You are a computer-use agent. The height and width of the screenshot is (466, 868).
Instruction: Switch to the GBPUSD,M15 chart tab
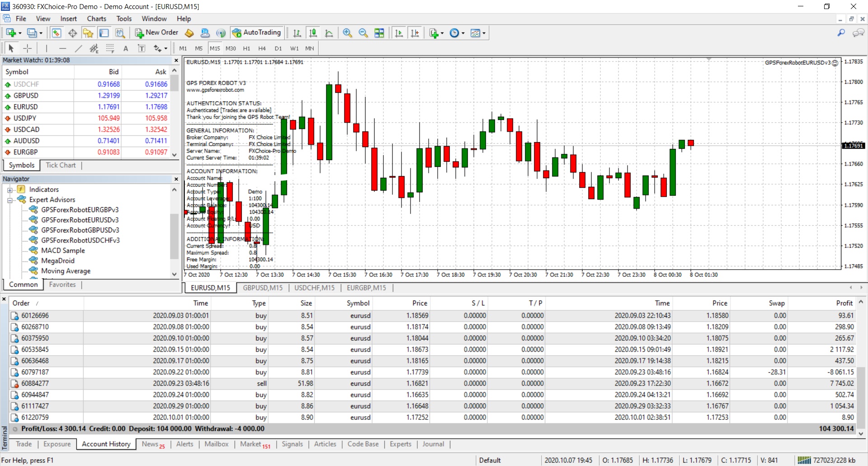click(262, 288)
